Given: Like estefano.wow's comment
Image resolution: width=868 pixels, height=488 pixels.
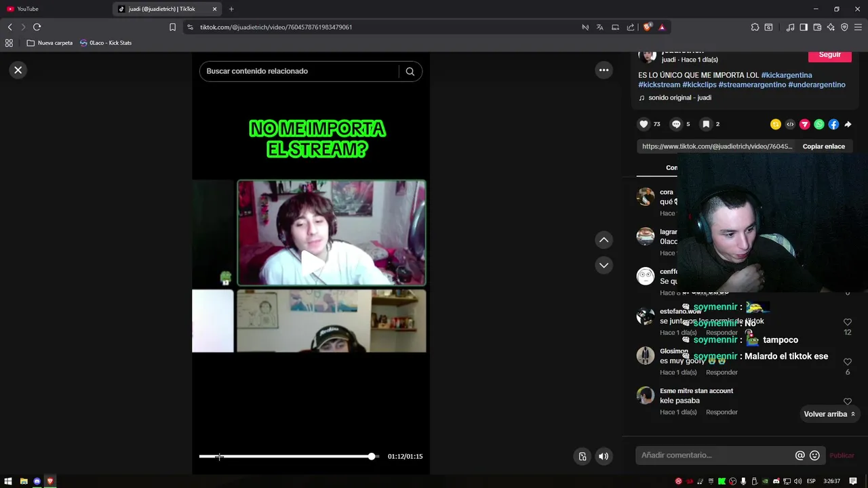Looking at the screenshot, I should (x=848, y=323).
